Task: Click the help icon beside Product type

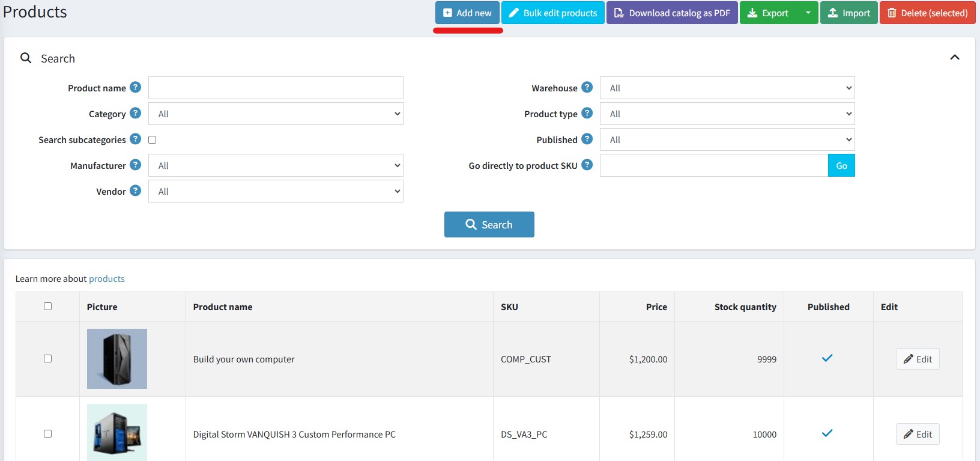Action: [x=587, y=114]
